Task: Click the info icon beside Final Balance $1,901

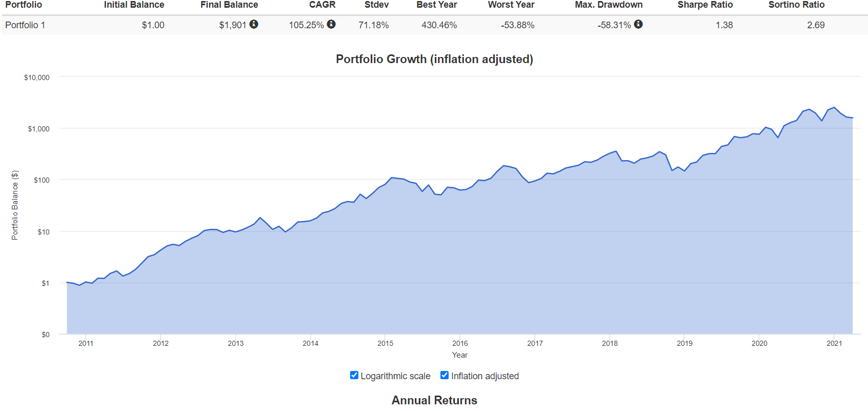Action: click(254, 24)
